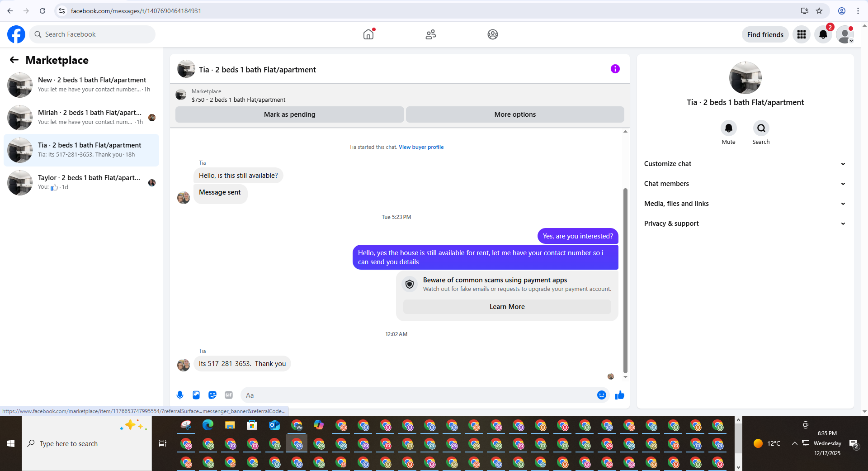
Task: Open the Windows Start button
Action: (x=11, y=443)
